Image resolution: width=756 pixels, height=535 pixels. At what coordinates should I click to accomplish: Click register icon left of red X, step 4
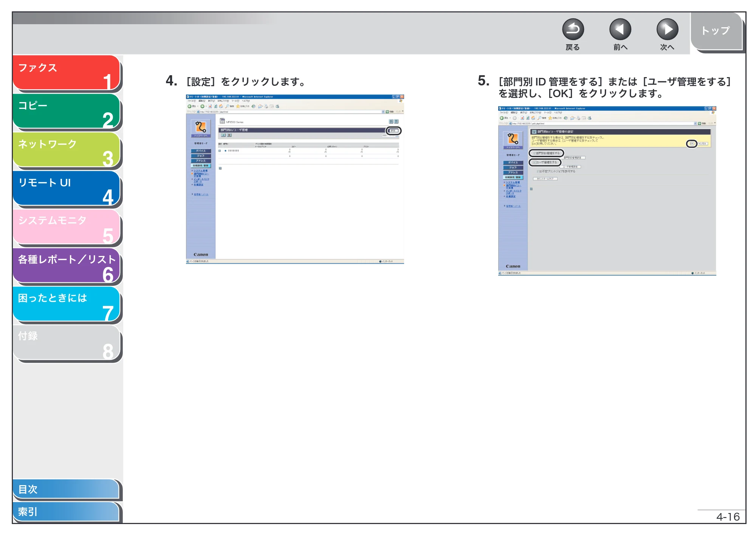click(x=223, y=135)
